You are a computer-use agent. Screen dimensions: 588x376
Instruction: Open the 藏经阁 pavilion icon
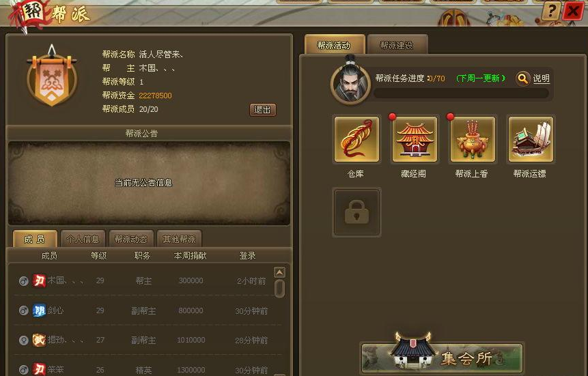point(415,139)
